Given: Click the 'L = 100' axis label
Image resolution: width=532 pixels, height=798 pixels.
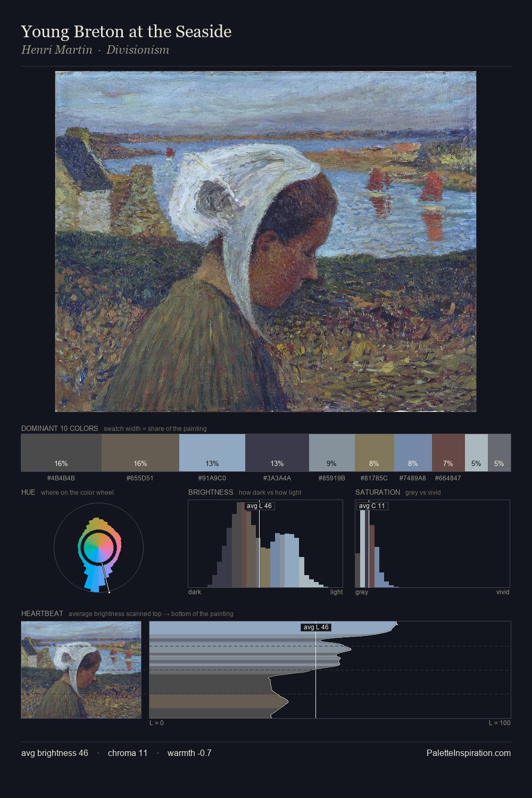Looking at the screenshot, I should pyautogui.click(x=500, y=723).
